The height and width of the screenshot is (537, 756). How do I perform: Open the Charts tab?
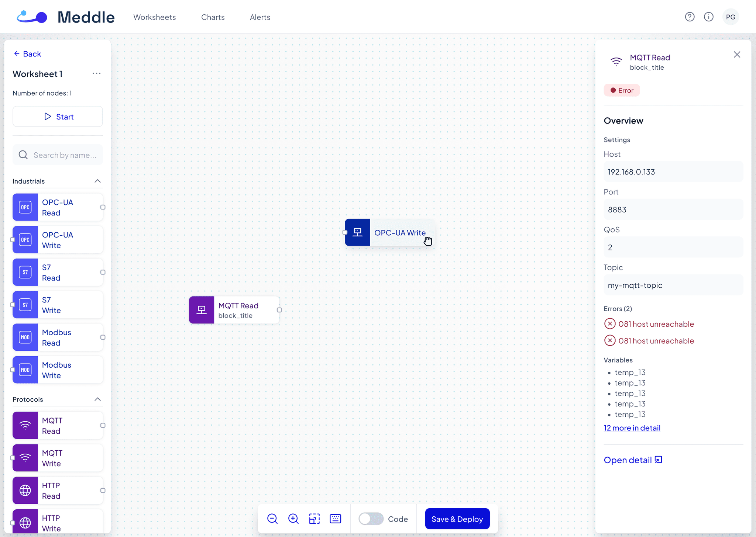(x=213, y=17)
